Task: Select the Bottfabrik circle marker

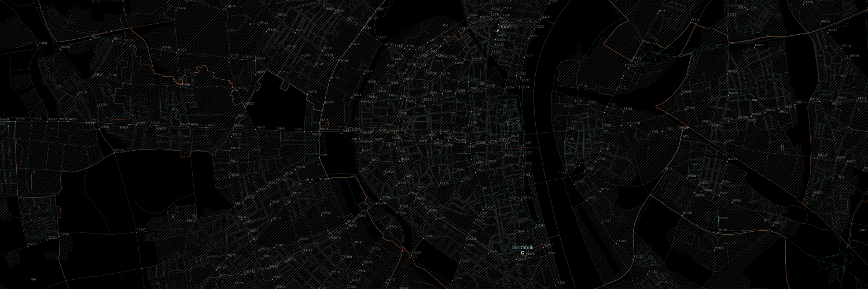Action: 523,253
